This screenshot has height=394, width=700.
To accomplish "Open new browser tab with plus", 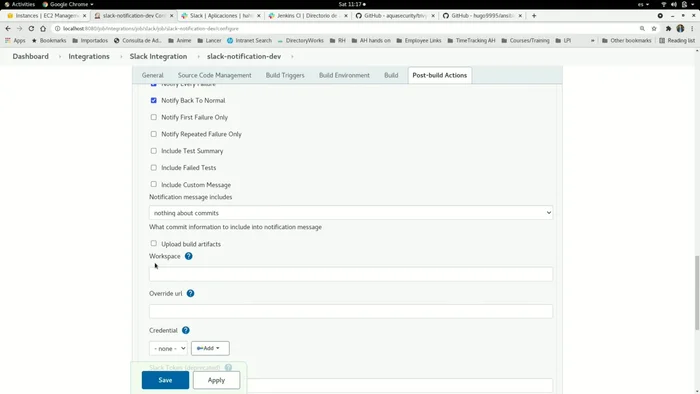I will (534, 16).
